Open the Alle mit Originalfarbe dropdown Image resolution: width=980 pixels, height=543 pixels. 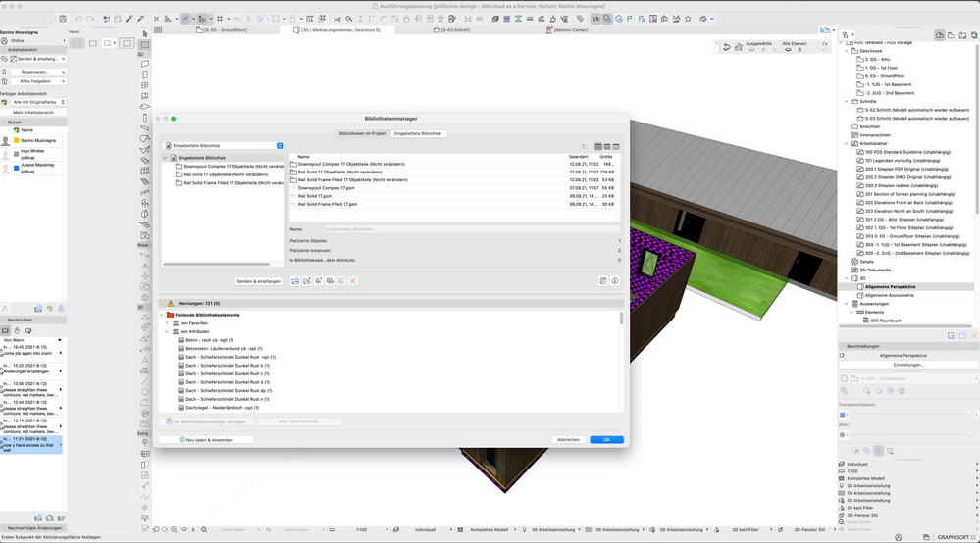pyautogui.click(x=38, y=102)
